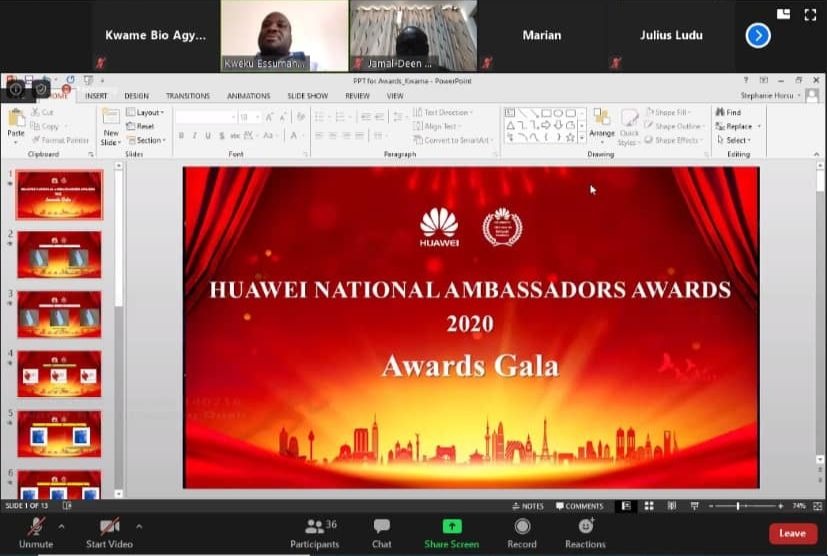Start recording with the Record icon
Viewport: 828px width, 556px height.
click(521, 527)
